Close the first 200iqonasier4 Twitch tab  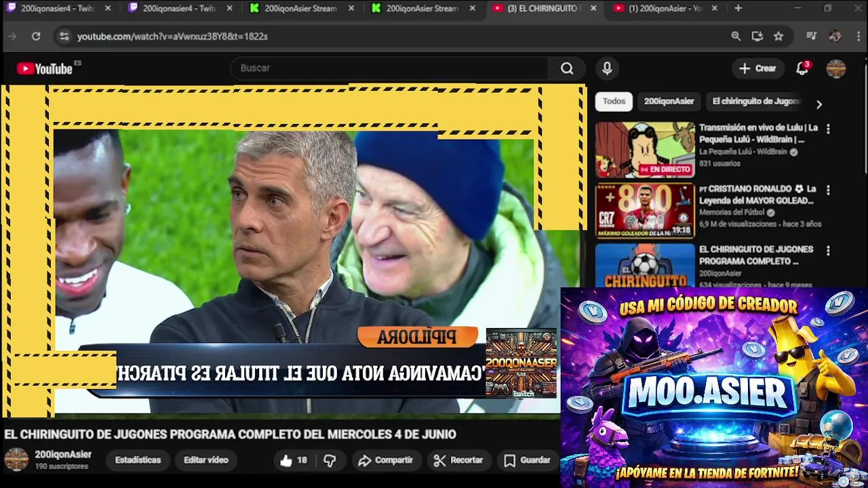click(107, 9)
